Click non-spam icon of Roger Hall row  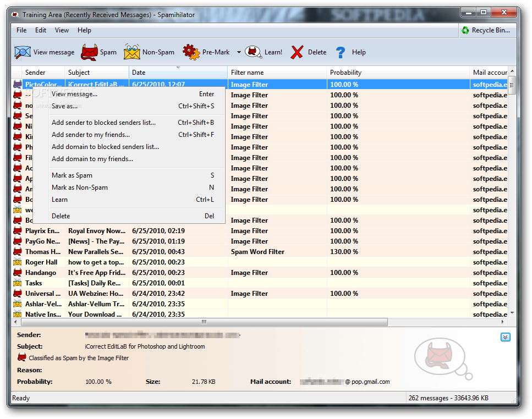(17, 262)
